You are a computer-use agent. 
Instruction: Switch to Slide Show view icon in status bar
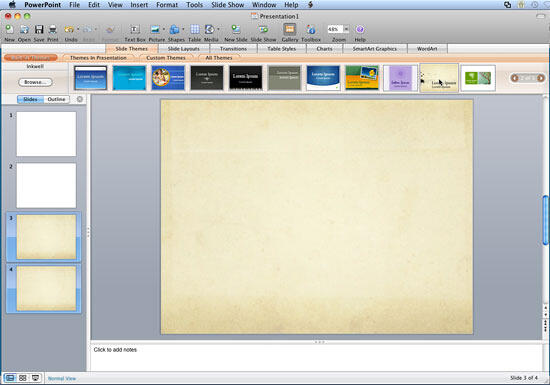pyautogui.click(x=35, y=378)
